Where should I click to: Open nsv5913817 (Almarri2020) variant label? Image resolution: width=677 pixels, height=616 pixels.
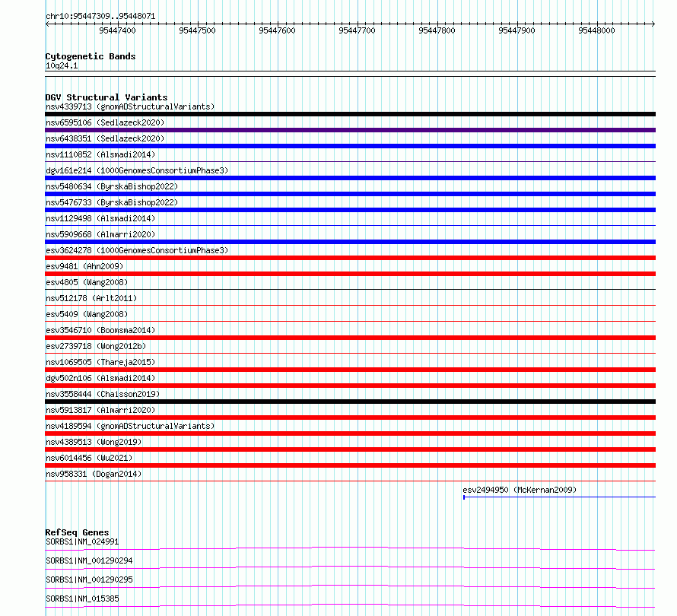click(100, 410)
